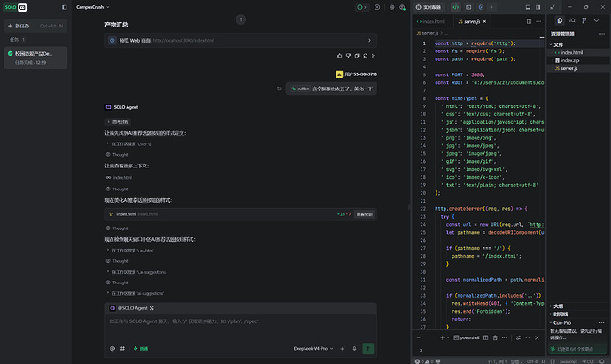Open the source control branch icon

coord(584,20)
